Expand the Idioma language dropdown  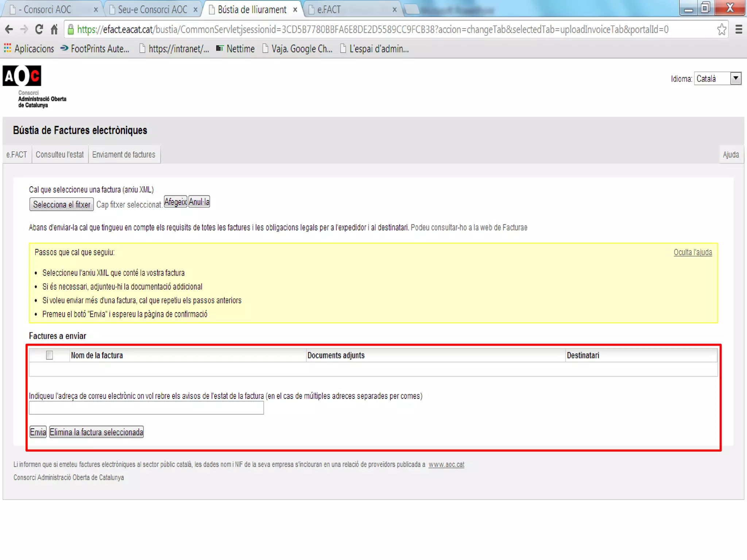tap(735, 78)
